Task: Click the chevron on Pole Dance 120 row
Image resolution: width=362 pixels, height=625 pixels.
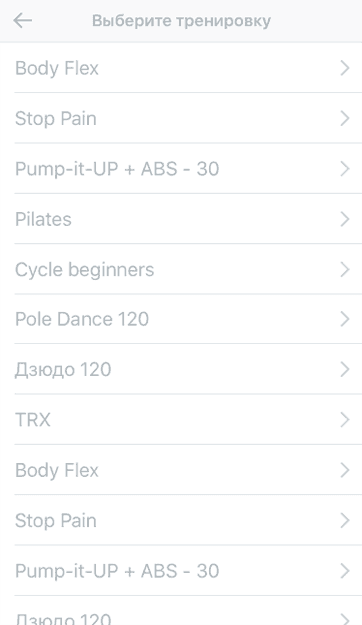Action: [x=345, y=319]
